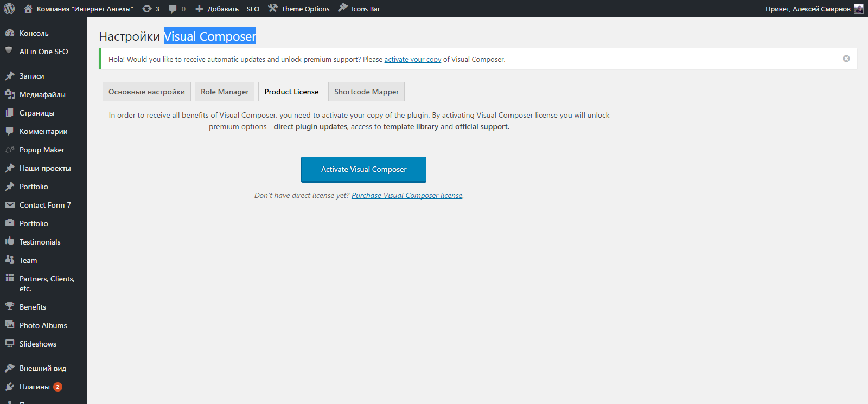Click the Testimonials thumbs-up icon
The image size is (868, 404).
click(x=10, y=241)
